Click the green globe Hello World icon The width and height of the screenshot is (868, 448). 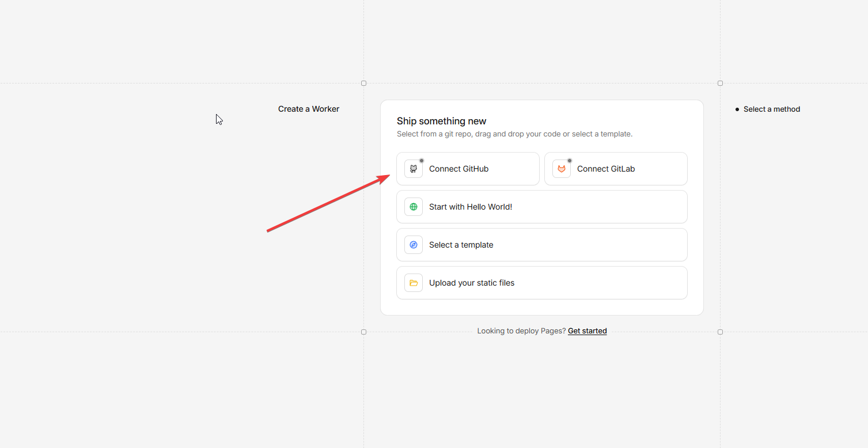[x=414, y=207]
